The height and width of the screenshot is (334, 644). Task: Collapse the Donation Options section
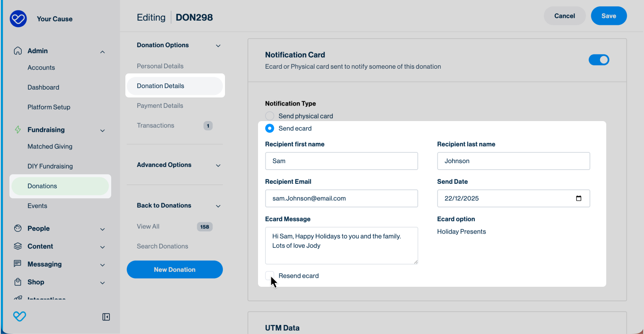pyautogui.click(x=218, y=46)
